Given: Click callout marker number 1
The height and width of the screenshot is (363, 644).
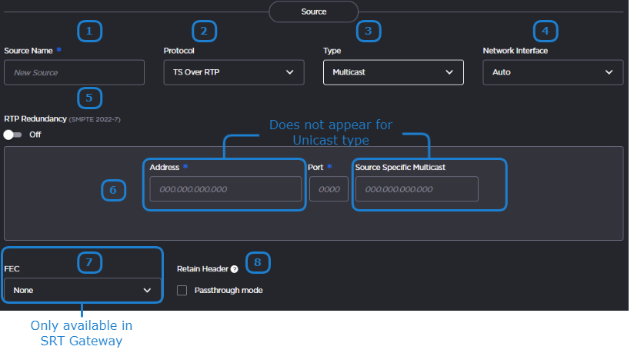Looking at the screenshot, I should tap(89, 31).
